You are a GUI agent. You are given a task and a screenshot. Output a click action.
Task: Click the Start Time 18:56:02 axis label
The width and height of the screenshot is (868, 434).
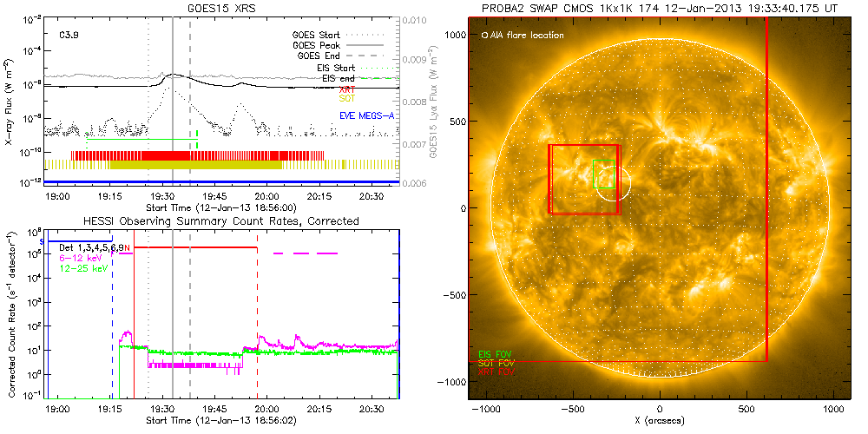click(x=221, y=421)
